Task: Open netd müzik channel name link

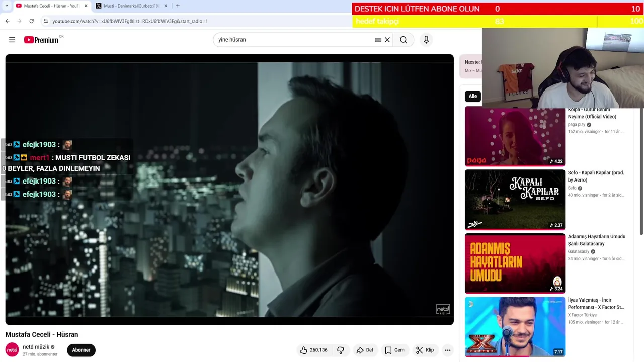Action: pos(36,347)
